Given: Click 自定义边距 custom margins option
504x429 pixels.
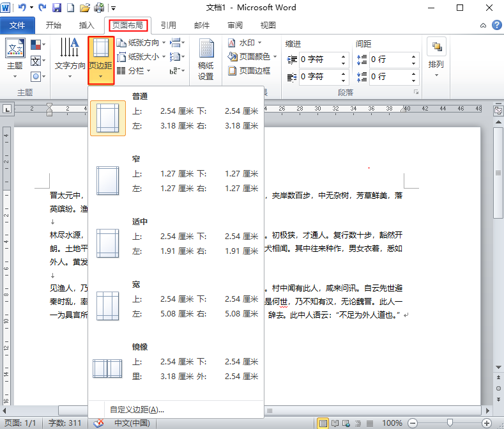Looking at the screenshot, I should pyautogui.click(x=136, y=409).
